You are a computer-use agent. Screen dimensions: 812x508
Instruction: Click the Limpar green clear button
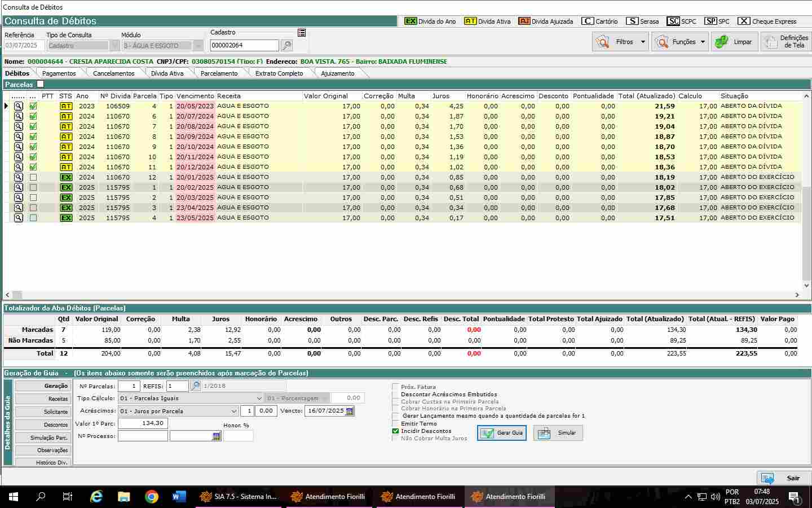pos(734,42)
